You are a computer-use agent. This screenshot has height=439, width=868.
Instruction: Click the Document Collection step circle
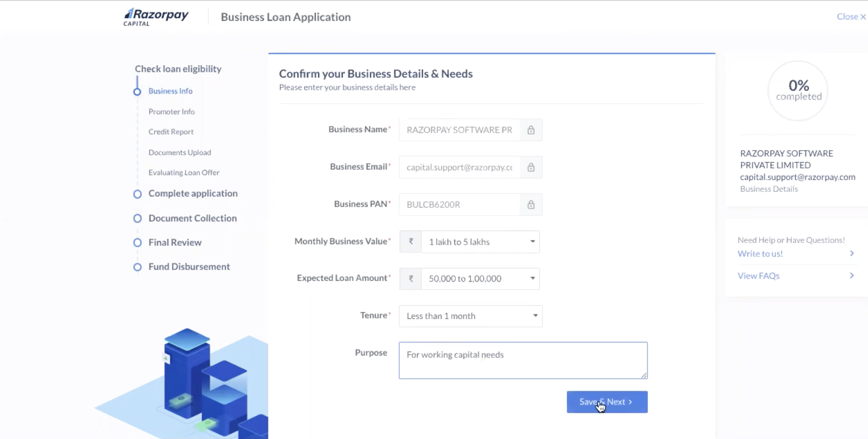tap(137, 218)
